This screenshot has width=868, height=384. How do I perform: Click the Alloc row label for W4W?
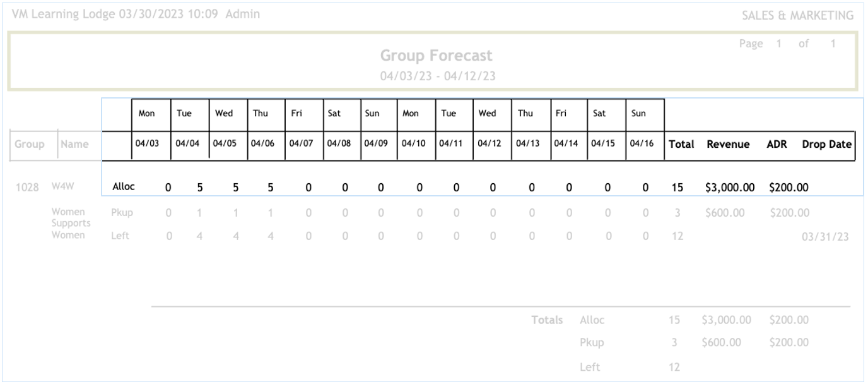coord(123,187)
